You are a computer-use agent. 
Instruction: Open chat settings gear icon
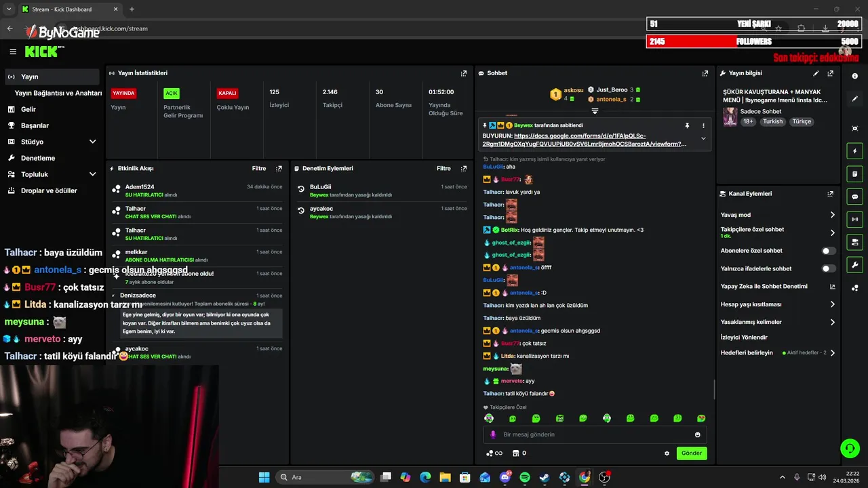pos(667,453)
